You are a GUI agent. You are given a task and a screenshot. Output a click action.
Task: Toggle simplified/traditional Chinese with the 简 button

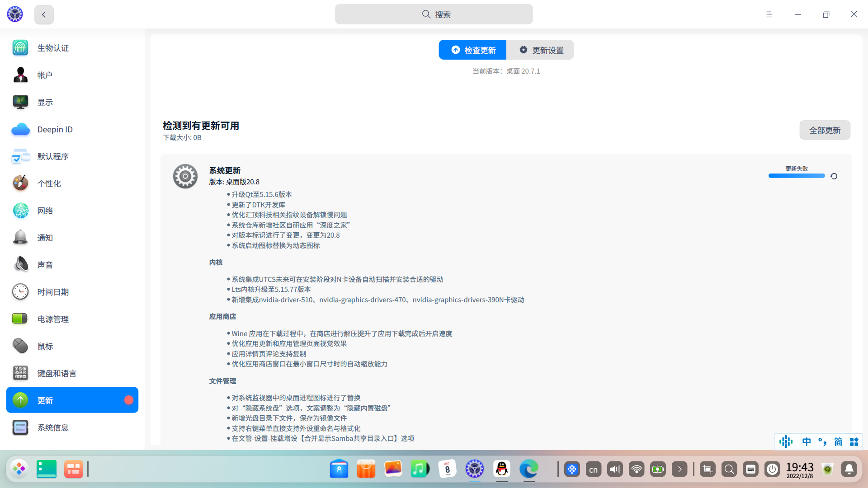pos(838,441)
